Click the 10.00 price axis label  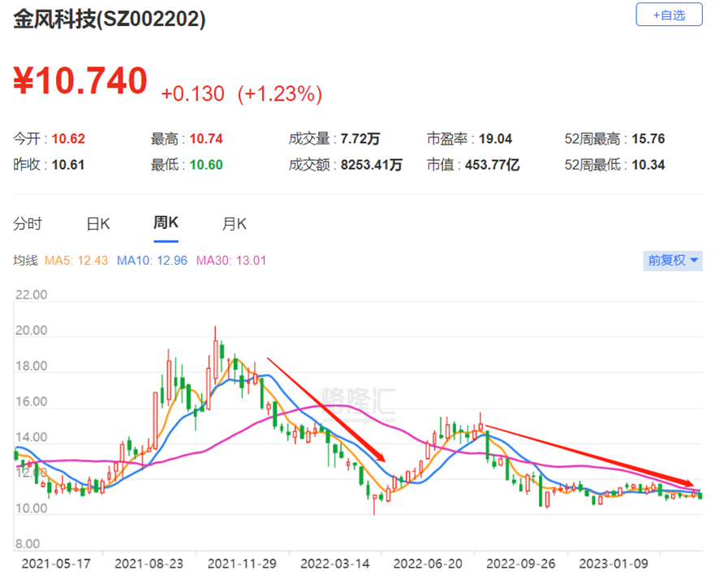[31, 508]
